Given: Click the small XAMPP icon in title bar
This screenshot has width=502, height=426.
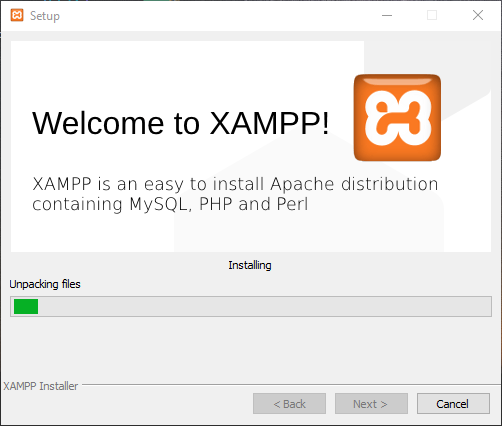Looking at the screenshot, I should 17,15.
